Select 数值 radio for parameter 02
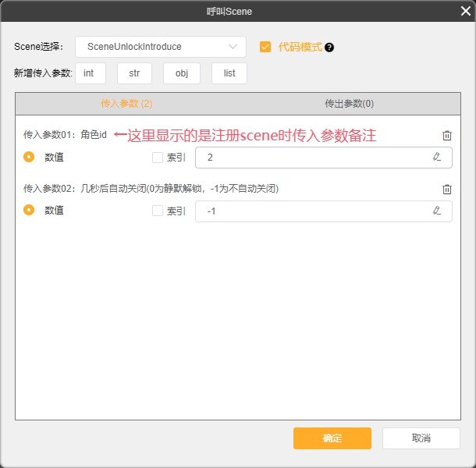The height and width of the screenshot is (468, 476). pyautogui.click(x=29, y=211)
